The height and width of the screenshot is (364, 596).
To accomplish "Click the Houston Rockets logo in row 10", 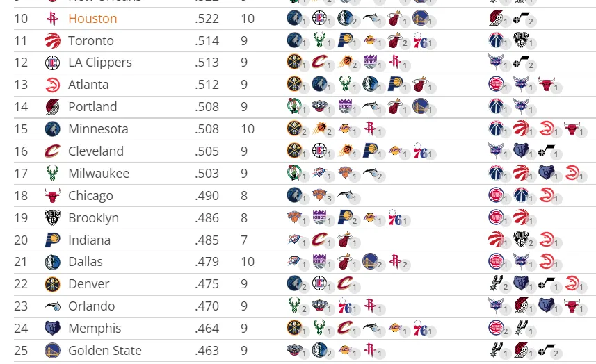I will point(52,18).
